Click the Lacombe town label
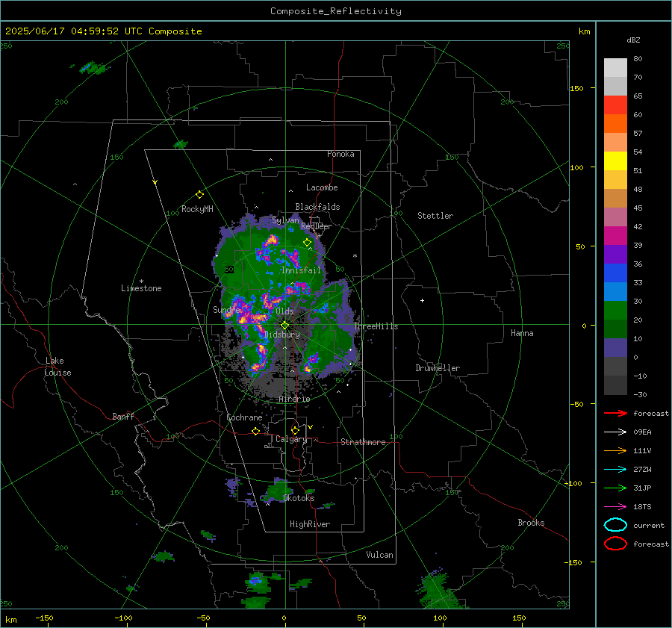Screen dimensions: 672x628 click(322, 187)
